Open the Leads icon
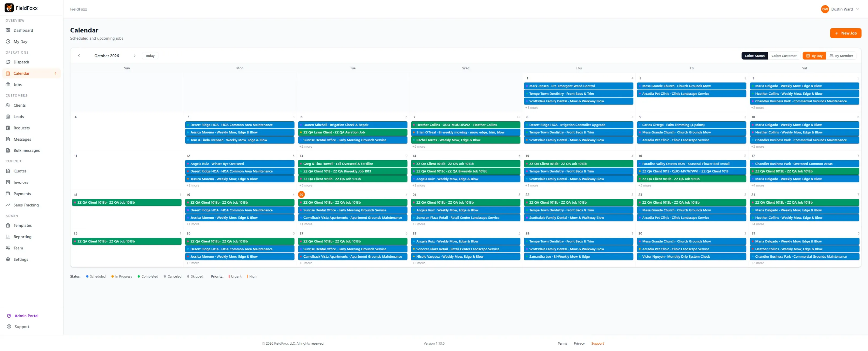Screen dimensions: 868x351 tap(8, 117)
